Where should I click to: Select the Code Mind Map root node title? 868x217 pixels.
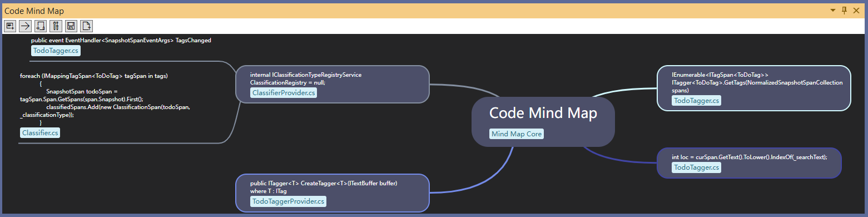click(543, 113)
